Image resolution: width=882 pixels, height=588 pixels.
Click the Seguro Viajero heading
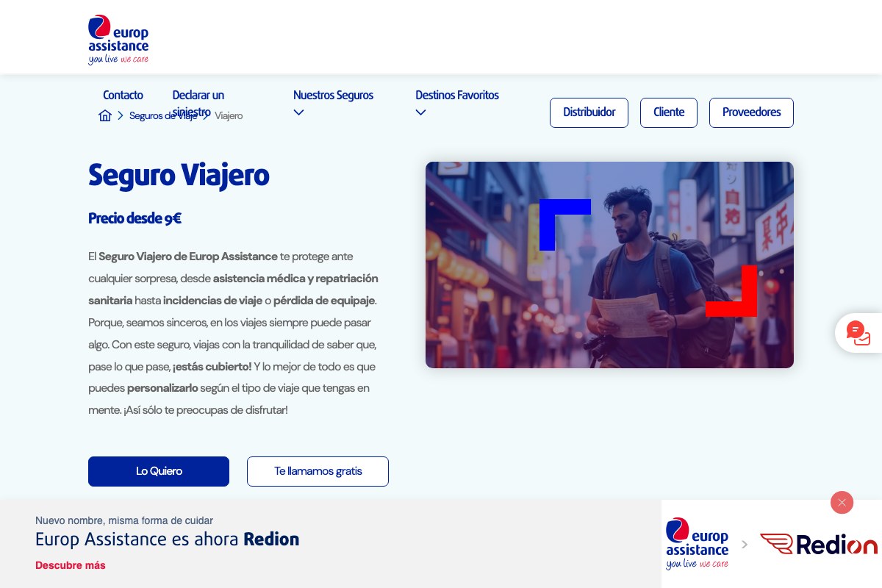coord(179,176)
